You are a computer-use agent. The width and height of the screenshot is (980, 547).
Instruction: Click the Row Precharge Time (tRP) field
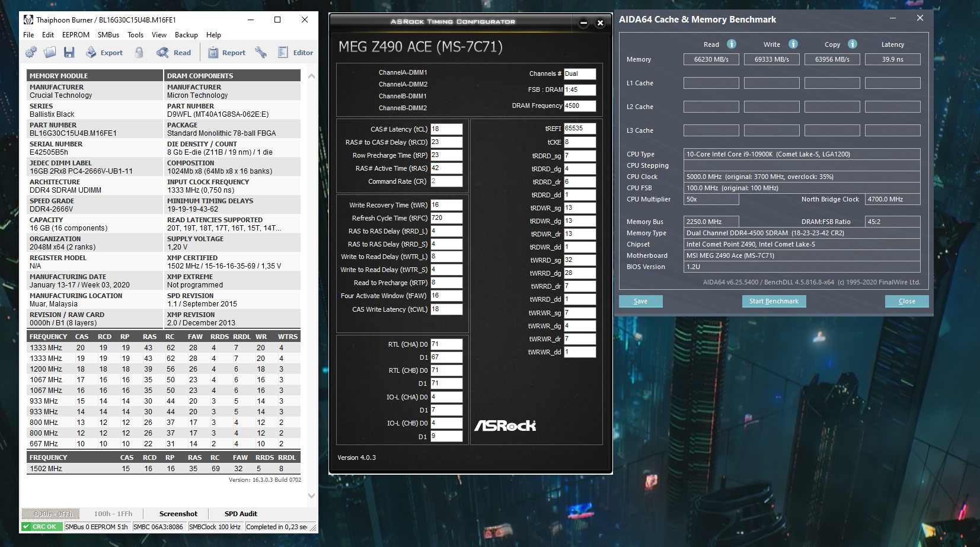[x=446, y=155]
